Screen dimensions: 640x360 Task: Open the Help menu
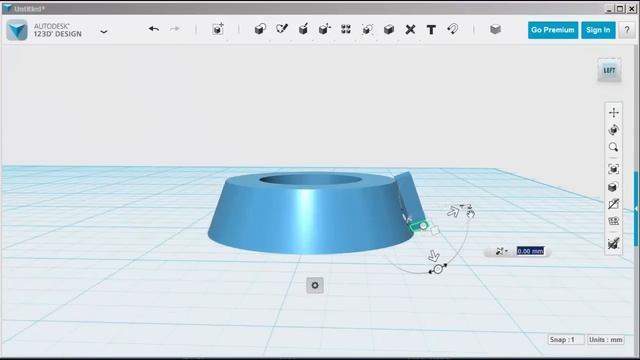[627, 30]
